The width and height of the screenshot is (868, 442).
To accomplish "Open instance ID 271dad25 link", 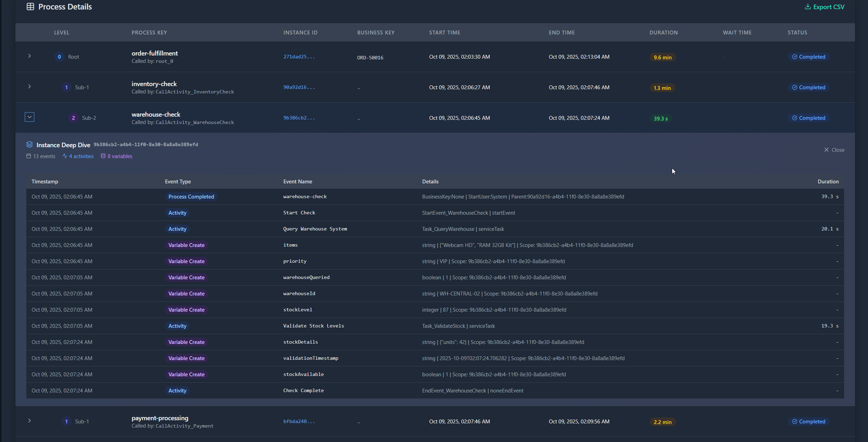I will (x=299, y=57).
